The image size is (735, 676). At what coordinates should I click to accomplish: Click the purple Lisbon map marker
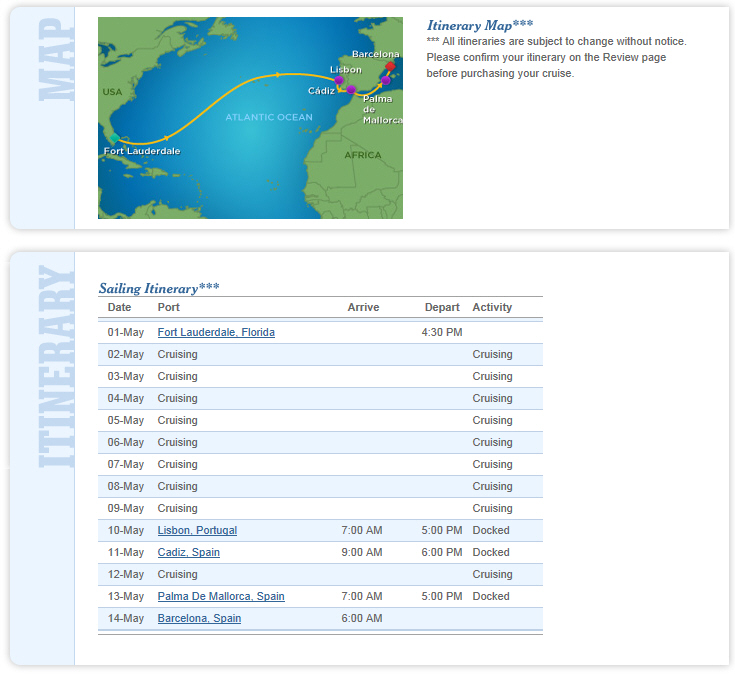[339, 80]
